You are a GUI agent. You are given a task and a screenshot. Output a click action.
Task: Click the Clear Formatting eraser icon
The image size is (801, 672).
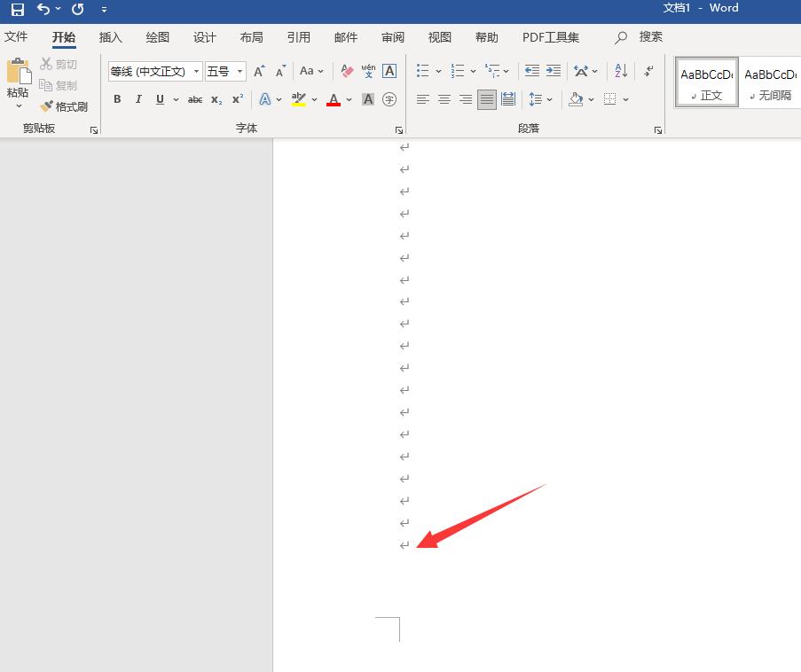347,71
